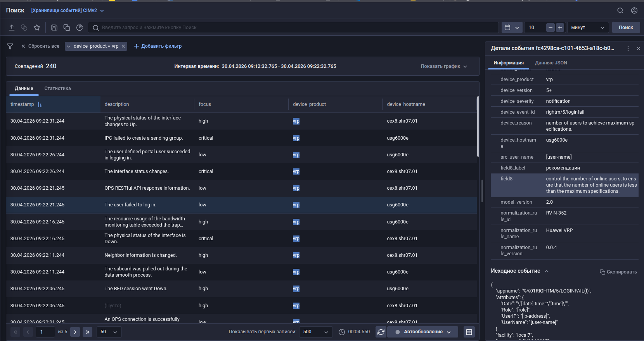Open the page size 50 dropdown

pos(109,332)
